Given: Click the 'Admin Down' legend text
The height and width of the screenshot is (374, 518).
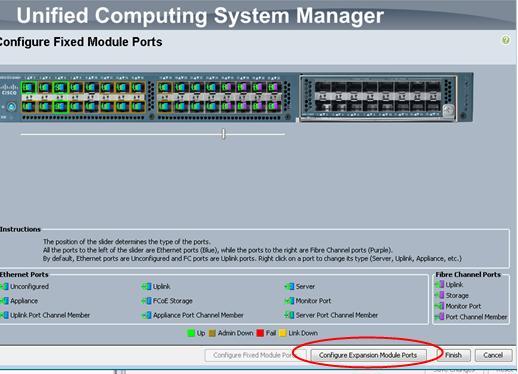Looking at the screenshot, I should [x=235, y=333].
